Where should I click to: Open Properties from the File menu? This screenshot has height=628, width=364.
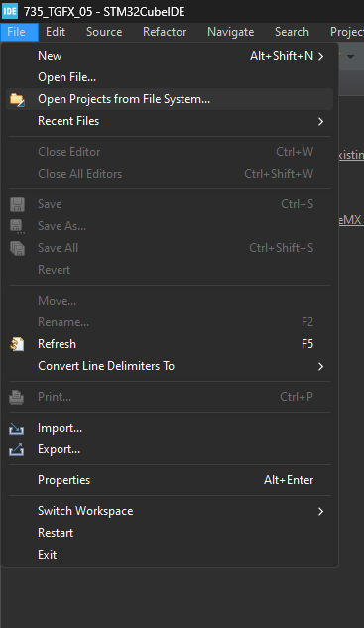pos(170,480)
